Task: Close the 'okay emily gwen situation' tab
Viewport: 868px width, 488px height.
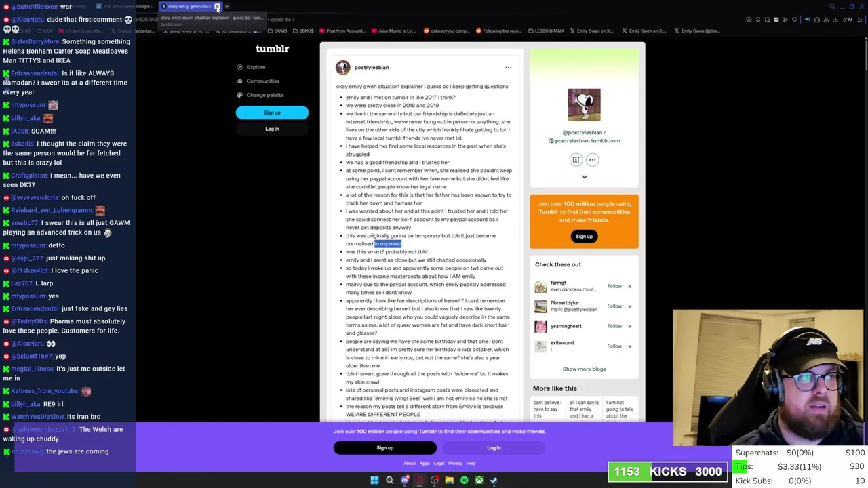Action: [217, 7]
